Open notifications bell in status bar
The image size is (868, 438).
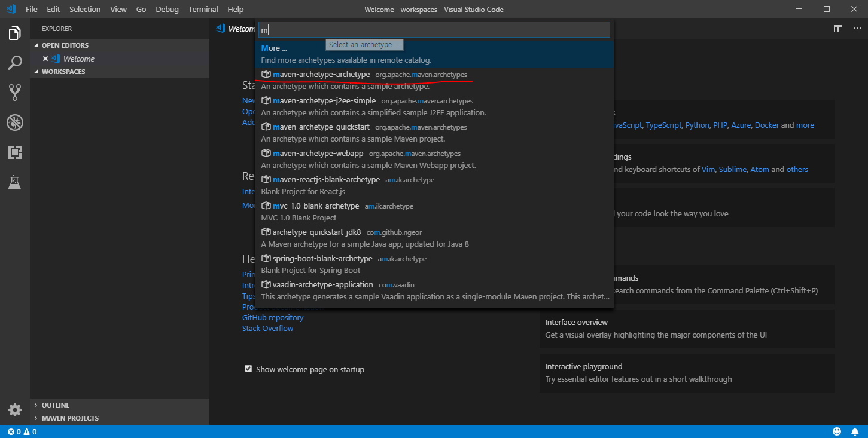pyautogui.click(x=854, y=431)
